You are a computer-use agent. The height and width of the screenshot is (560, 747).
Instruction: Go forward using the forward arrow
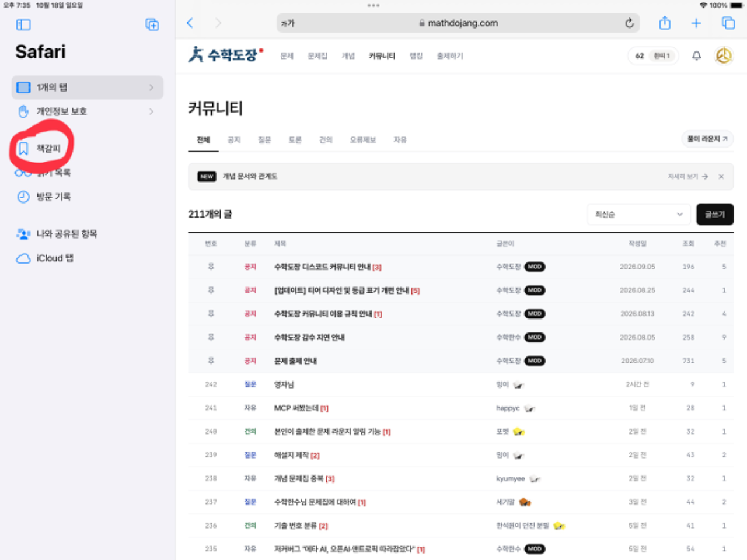218,23
